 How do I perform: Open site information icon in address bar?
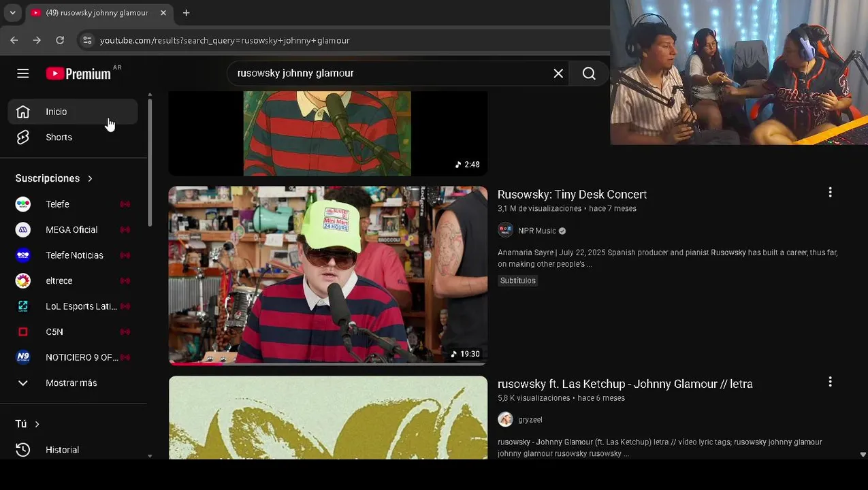coord(87,40)
